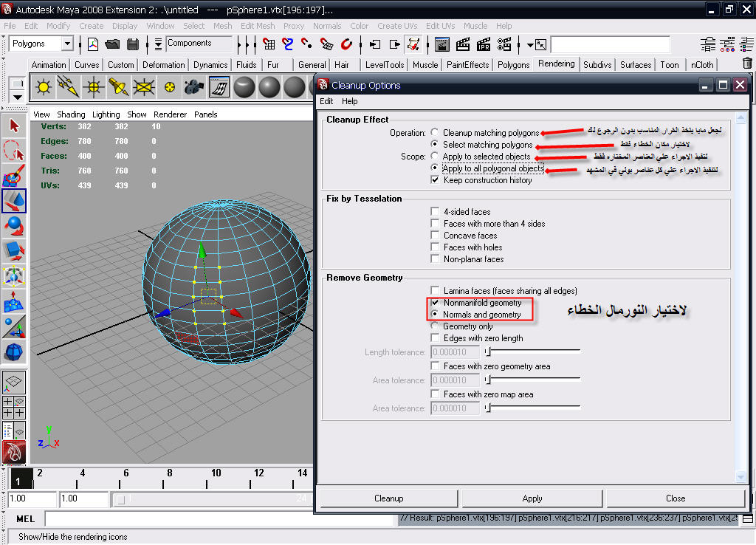Image resolution: width=756 pixels, height=545 pixels.
Task: Enable 'Lamina faces' checkbox
Action: [x=435, y=290]
